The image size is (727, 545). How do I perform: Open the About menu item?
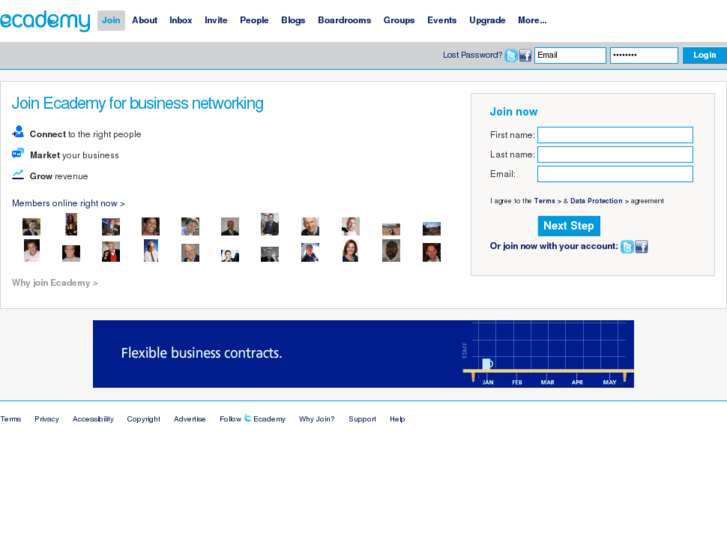145,20
